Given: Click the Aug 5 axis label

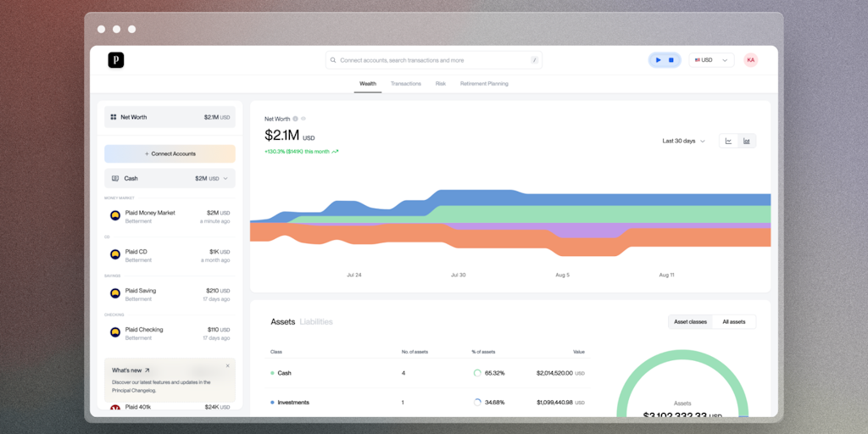Looking at the screenshot, I should point(563,275).
